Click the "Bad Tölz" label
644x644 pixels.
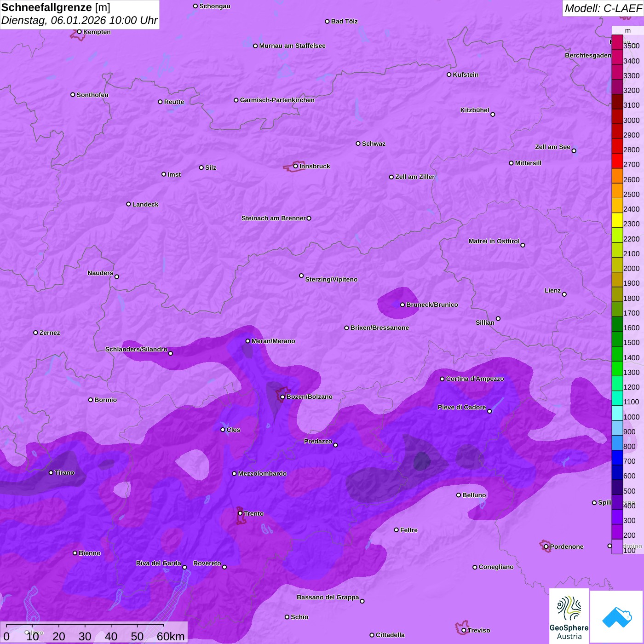pyautogui.click(x=345, y=21)
